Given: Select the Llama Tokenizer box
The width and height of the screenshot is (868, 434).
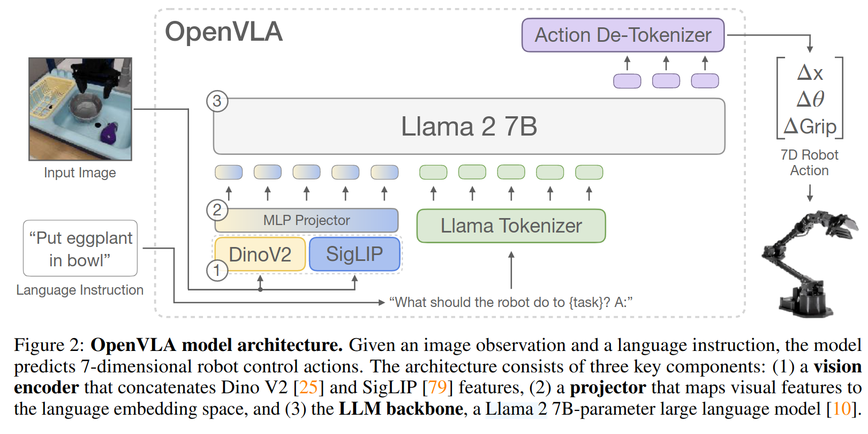Looking at the screenshot, I should (x=511, y=226).
